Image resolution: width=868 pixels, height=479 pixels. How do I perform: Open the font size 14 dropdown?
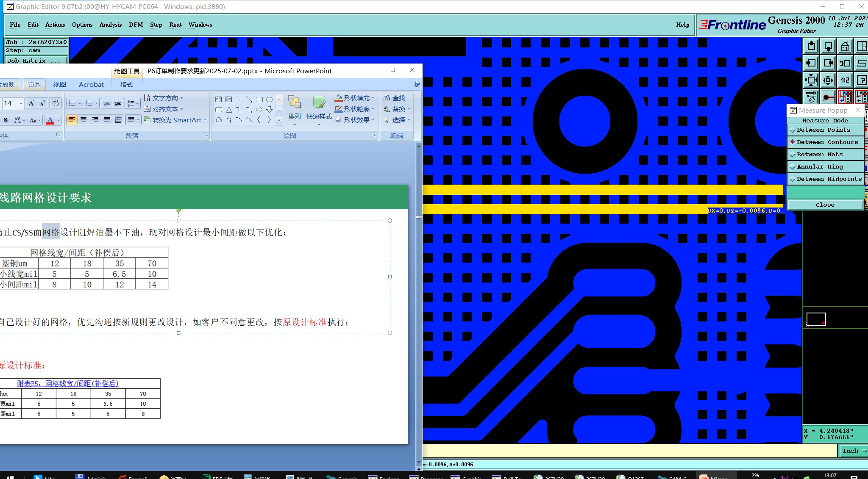tap(21, 103)
